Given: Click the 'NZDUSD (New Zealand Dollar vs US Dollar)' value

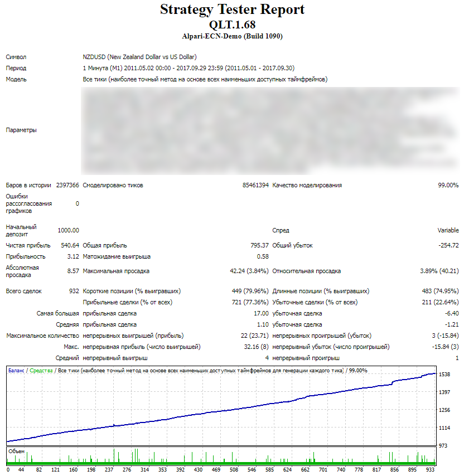Looking at the screenshot, I should pyautogui.click(x=139, y=57).
